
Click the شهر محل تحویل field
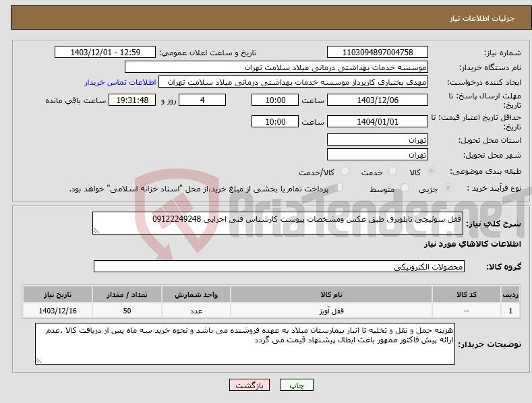[x=378, y=155]
